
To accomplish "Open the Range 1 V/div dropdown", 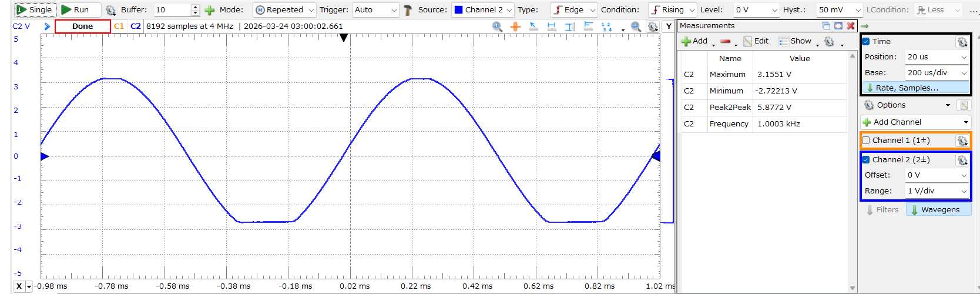I will click(x=937, y=191).
